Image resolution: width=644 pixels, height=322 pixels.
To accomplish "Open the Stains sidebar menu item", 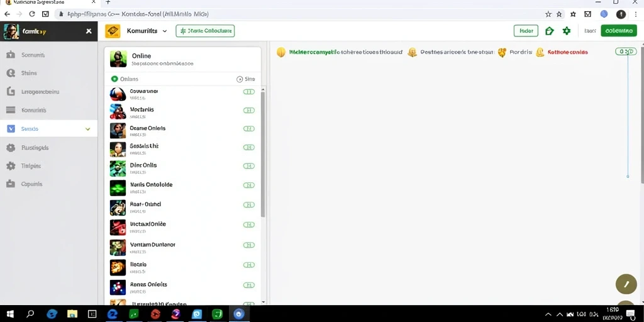I will pos(49,73).
